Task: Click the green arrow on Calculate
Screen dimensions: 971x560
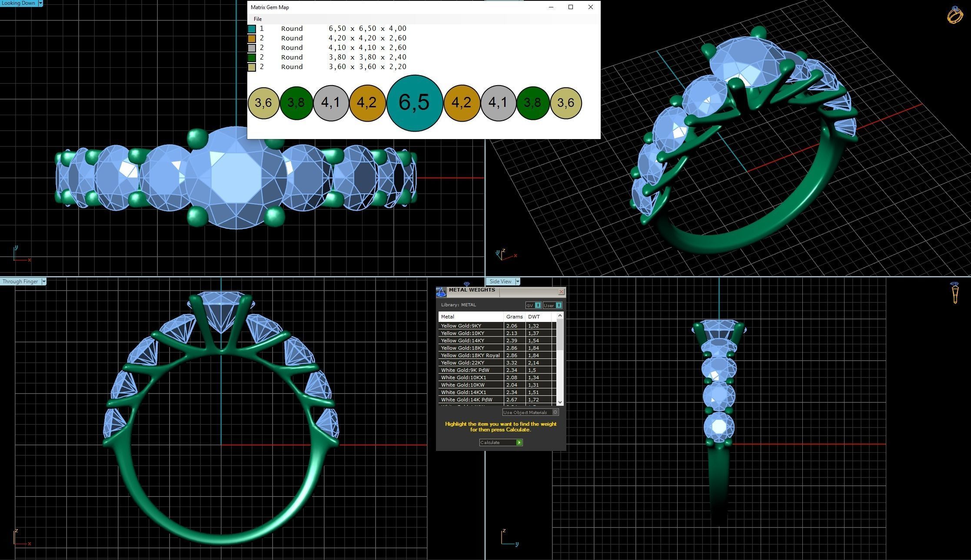Action: click(x=519, y=442)
